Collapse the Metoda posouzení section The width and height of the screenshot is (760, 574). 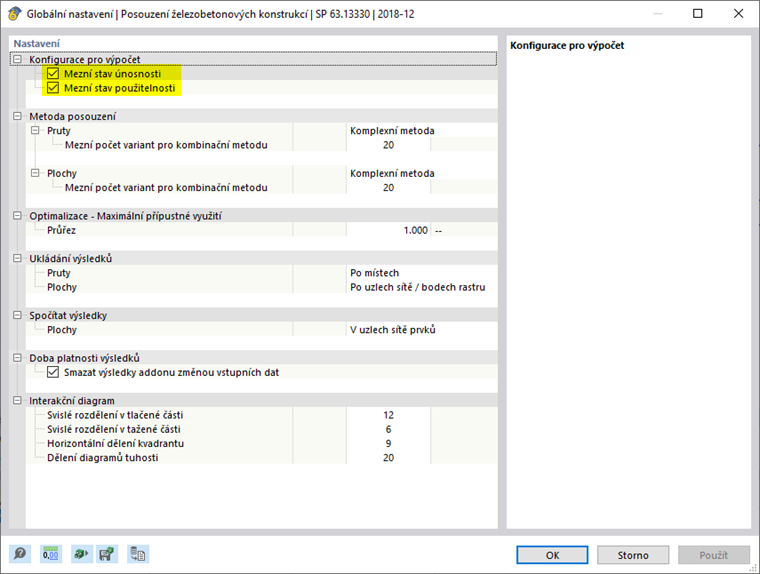pyautogui.click(x=17, y=116)
